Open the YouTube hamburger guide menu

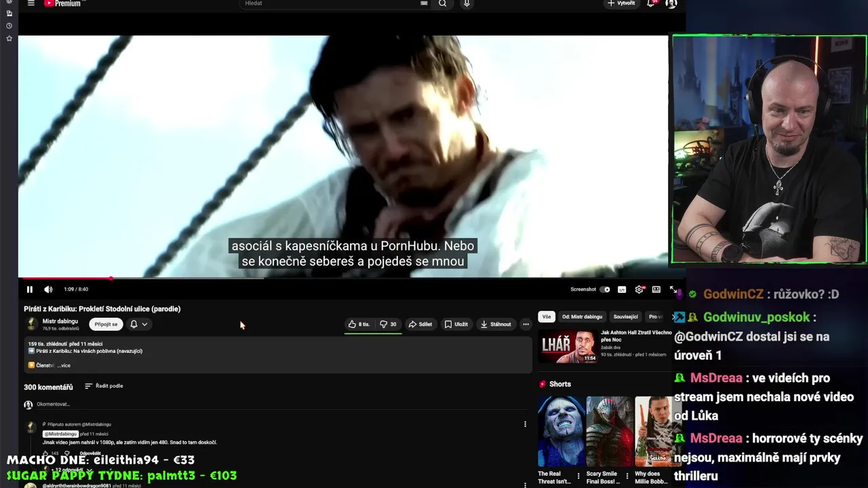point(31,3)
